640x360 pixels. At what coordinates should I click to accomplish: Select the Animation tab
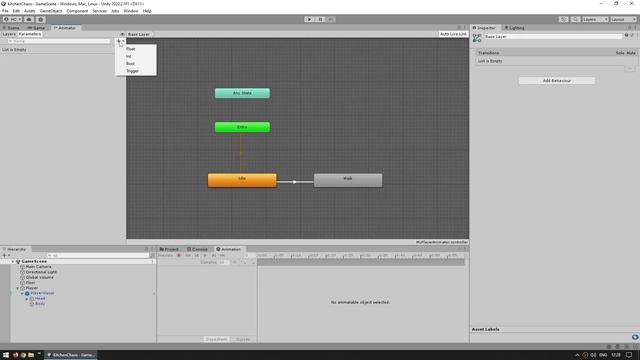(x=229, y=249)
